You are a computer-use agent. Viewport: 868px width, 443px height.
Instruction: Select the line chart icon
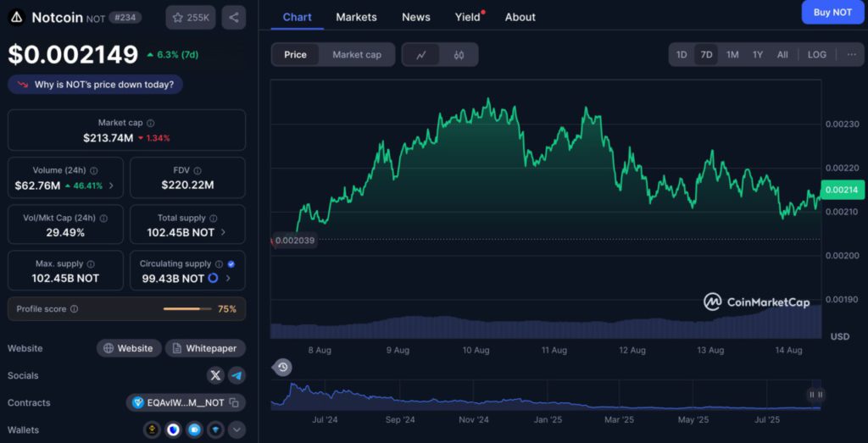(x=421, y=55)
